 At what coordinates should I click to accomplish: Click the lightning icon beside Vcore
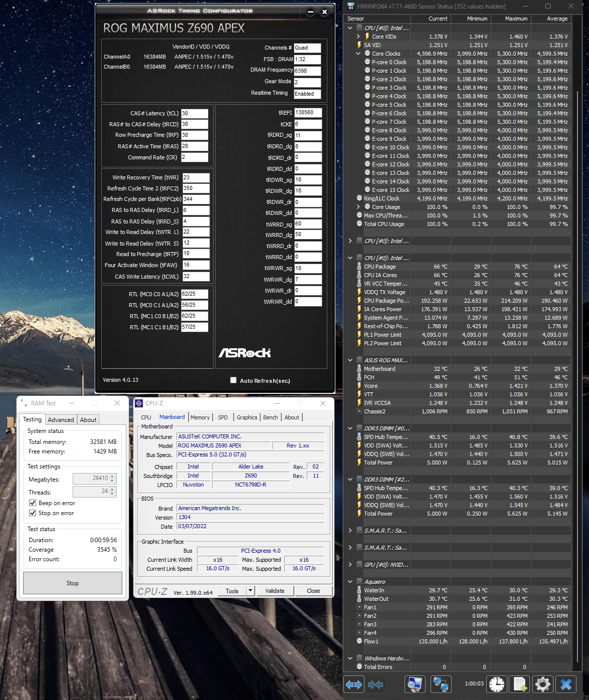tap(359, 386)
